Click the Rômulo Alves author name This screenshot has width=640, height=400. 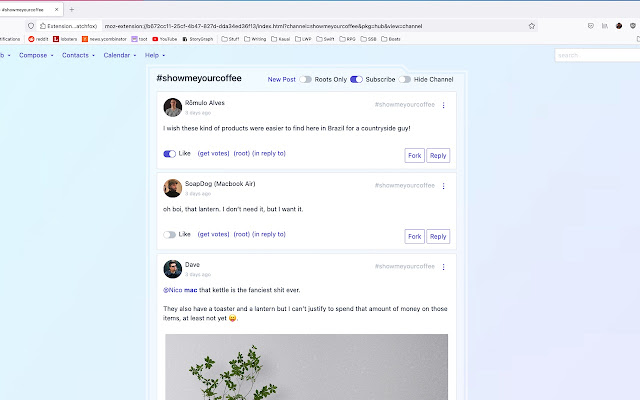click(x=204, y=103)
